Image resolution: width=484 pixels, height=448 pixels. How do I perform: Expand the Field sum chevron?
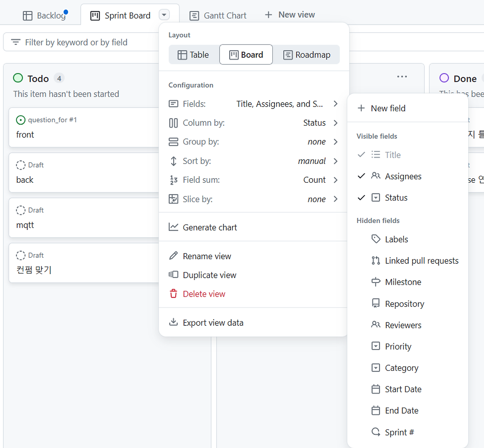[x=335, y=180]
